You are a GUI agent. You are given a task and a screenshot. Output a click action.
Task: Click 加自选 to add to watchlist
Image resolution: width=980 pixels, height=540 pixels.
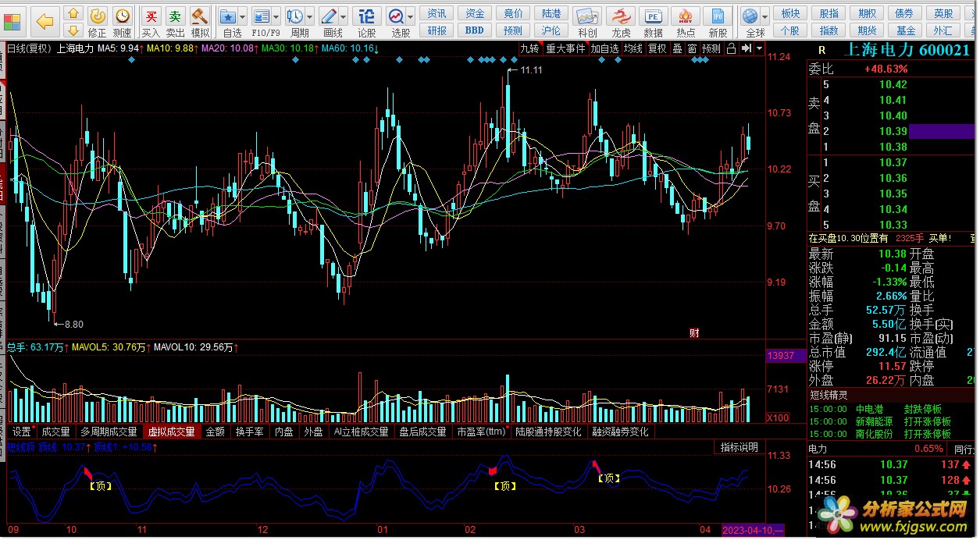[604, 48]
